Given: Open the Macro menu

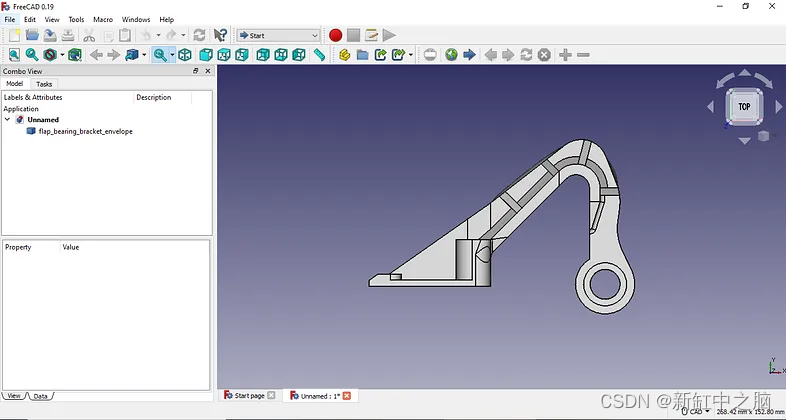Looking at the screenshot, I should pos(103,20).
